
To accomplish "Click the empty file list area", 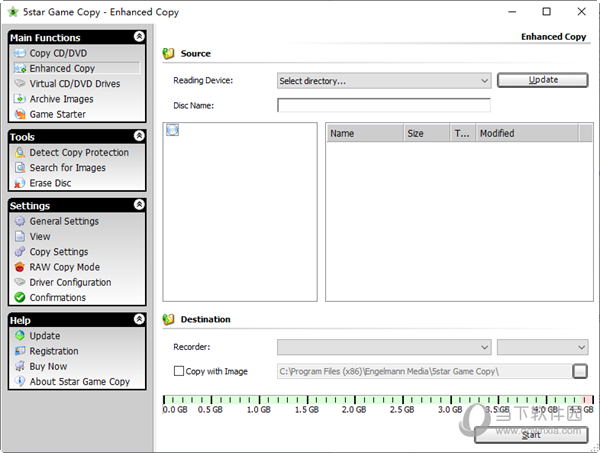I will click(x=459, y=221).
